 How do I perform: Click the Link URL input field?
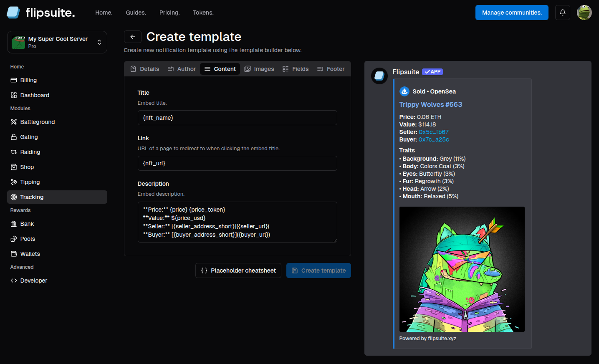coord(238,163)
